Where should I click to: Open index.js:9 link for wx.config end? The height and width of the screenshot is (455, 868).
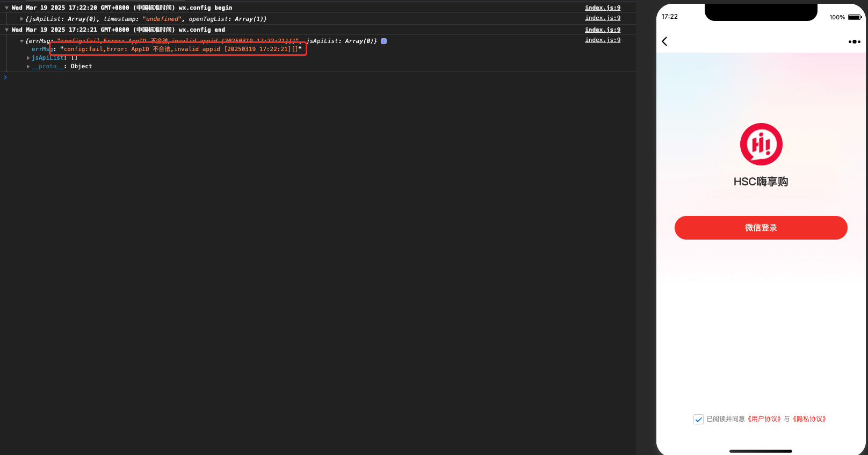[x=603, y=30]
